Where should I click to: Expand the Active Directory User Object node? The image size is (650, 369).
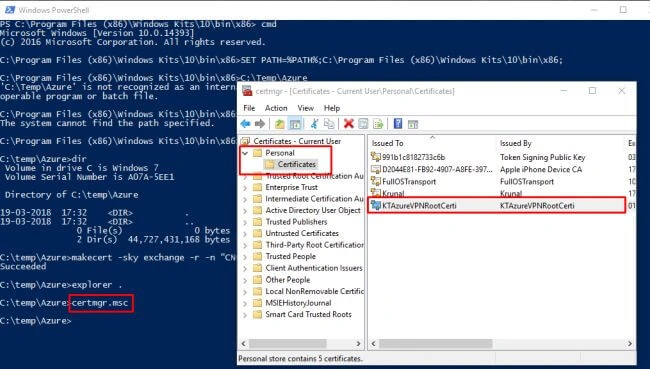pos(245,211)
